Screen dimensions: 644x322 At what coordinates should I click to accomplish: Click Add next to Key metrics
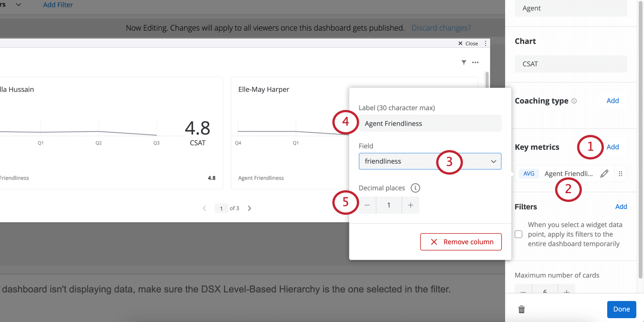[613, 147]
